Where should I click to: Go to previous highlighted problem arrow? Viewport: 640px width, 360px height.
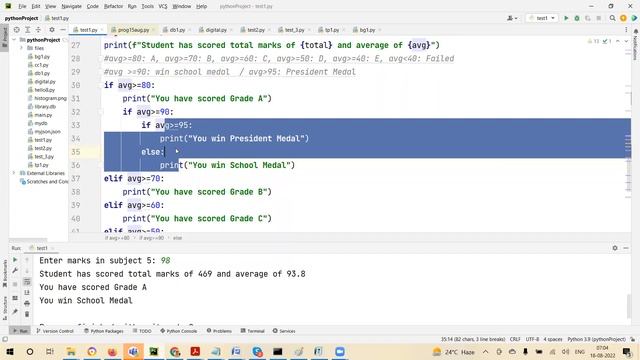(618, 41)
